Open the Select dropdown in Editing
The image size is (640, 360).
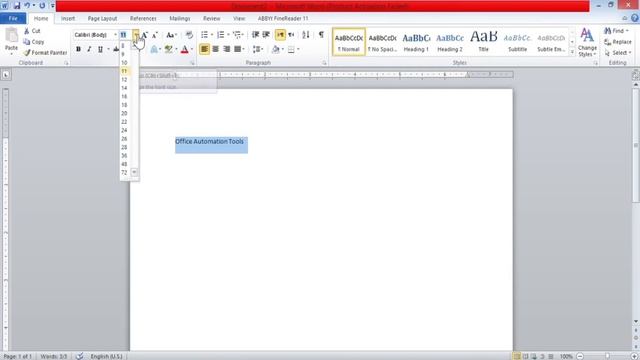[x=619, y=53]
